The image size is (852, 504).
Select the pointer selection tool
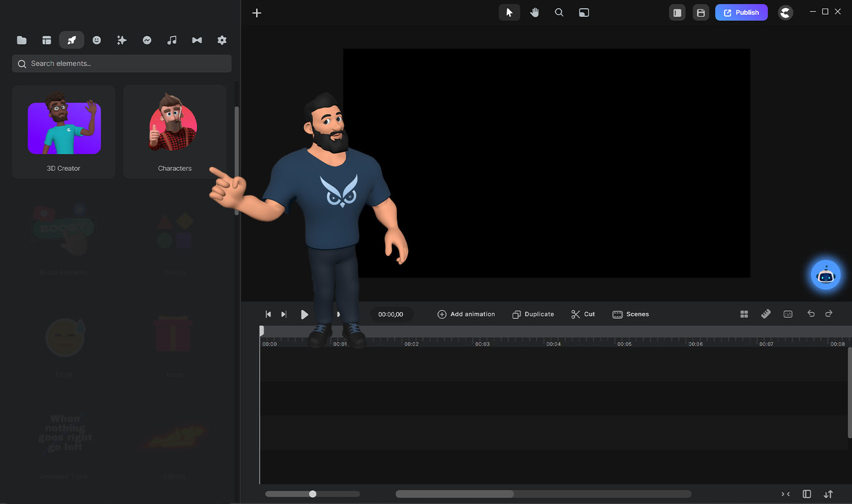[509, 13]
